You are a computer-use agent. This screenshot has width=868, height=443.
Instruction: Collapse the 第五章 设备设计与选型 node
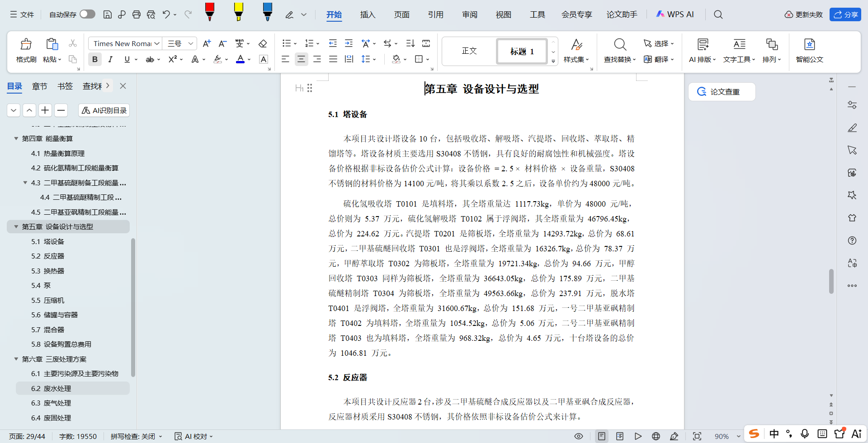[16, 226]
